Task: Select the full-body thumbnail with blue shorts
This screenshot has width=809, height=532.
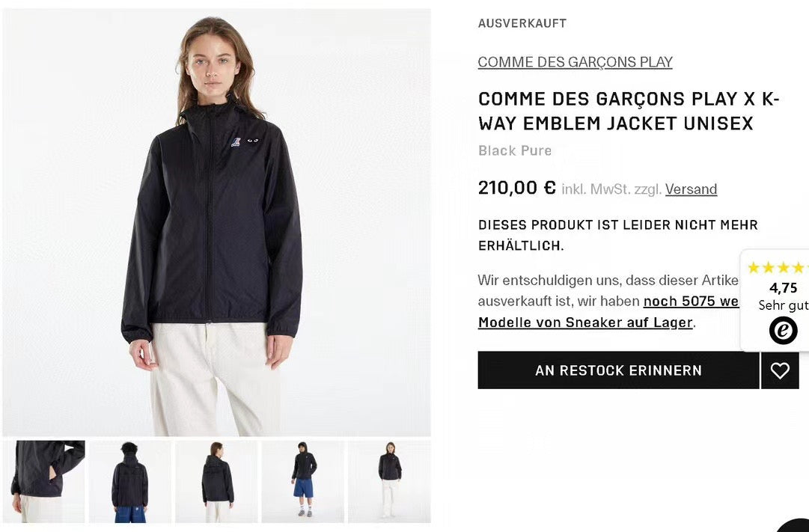Action: tap(303, 481)
